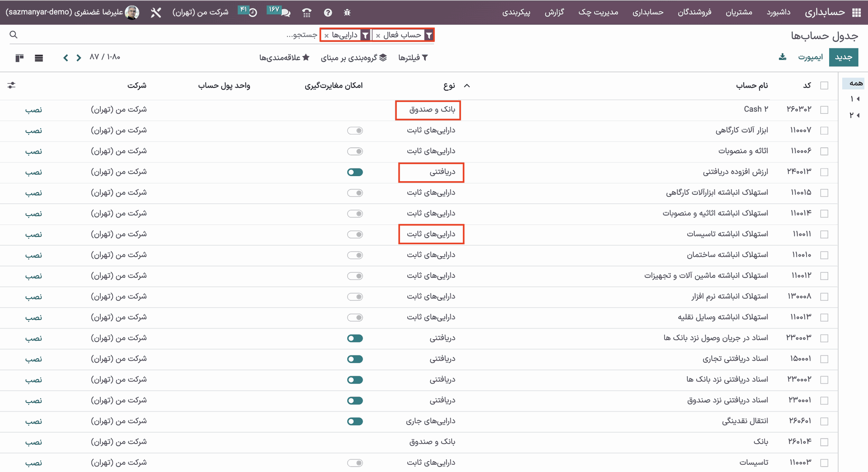Image resolution: width=868 pixels, height=472 pixels.
Task: Open account اسناد دریافتنی نزد صندوق
Action: [x=727, y=400]
